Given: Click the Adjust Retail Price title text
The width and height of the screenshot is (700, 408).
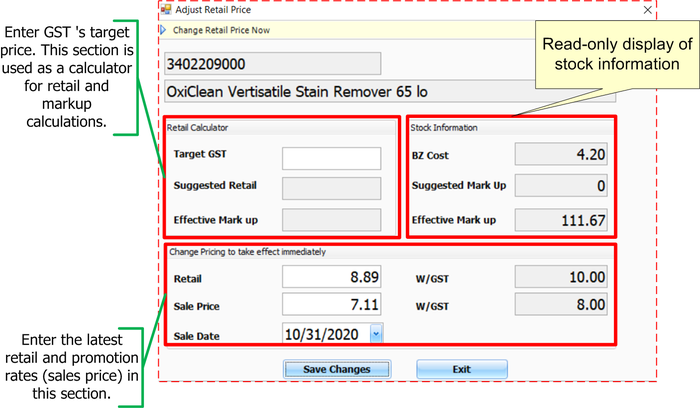Looking at the screenshot, I should pyautogui.click(x=213, y=10).
